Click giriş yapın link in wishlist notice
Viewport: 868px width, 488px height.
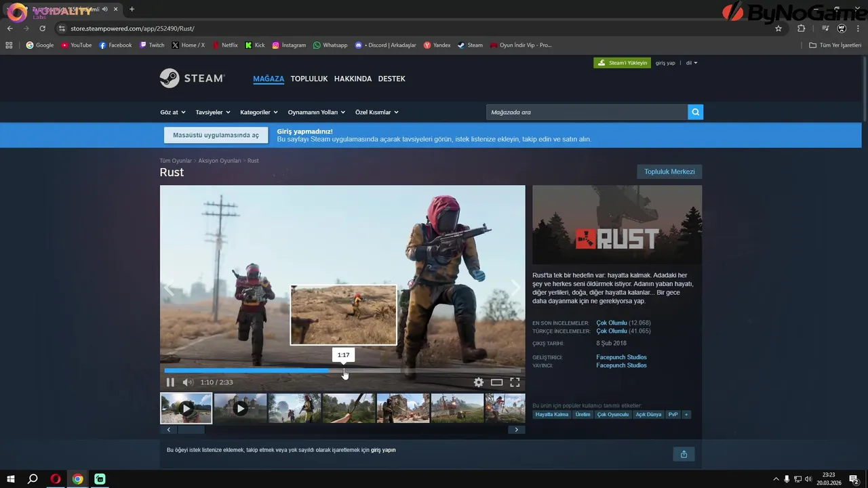(x=383, y=450)
